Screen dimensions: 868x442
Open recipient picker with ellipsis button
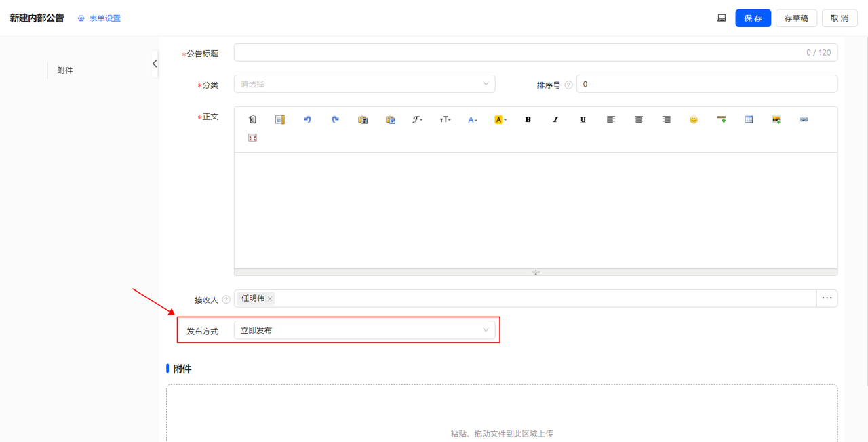[x=827, y=298]
